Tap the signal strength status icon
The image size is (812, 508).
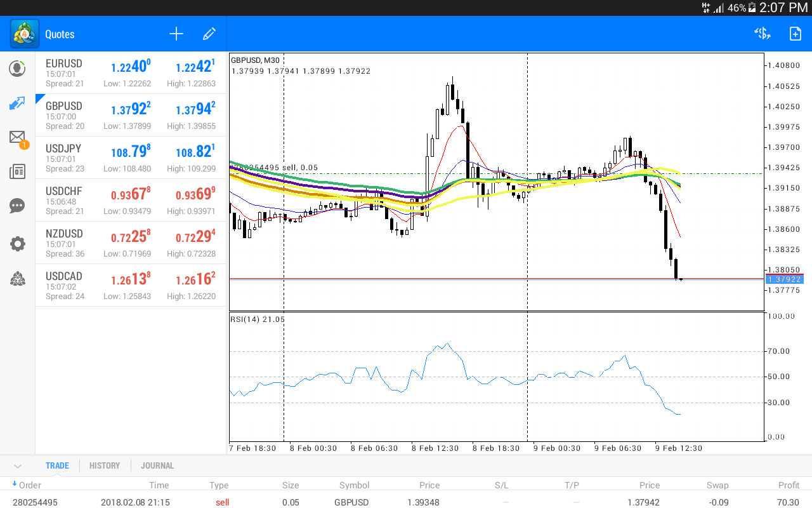pyautogui.click(x=719, y=8)
